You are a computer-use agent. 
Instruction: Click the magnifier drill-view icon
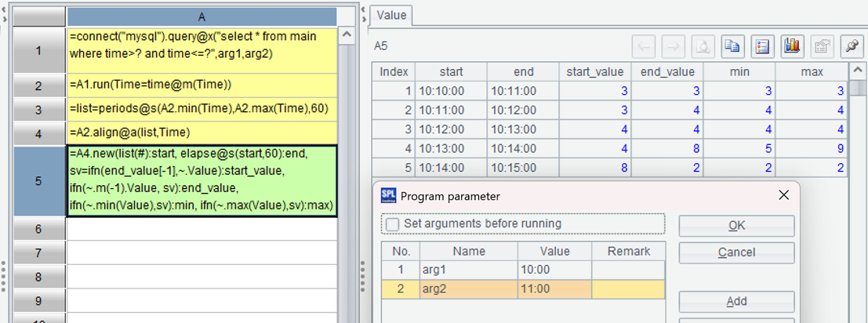click(703, 46)
